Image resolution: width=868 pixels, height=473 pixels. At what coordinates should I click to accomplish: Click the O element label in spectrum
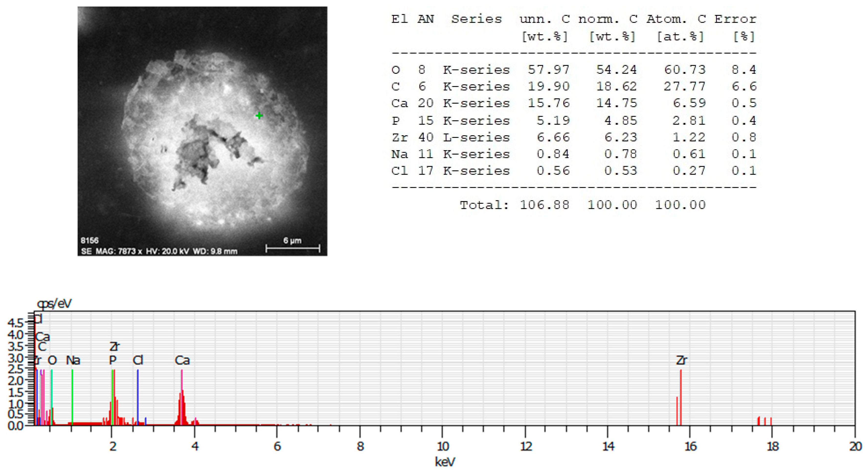(52, 360)
